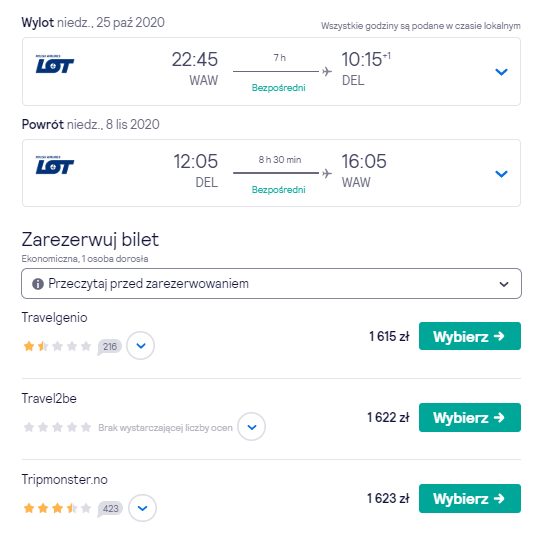The image size is (538, 535).
Task: Click the Bezpośredni label on departure flight
Action: click(x=279, y=88)
